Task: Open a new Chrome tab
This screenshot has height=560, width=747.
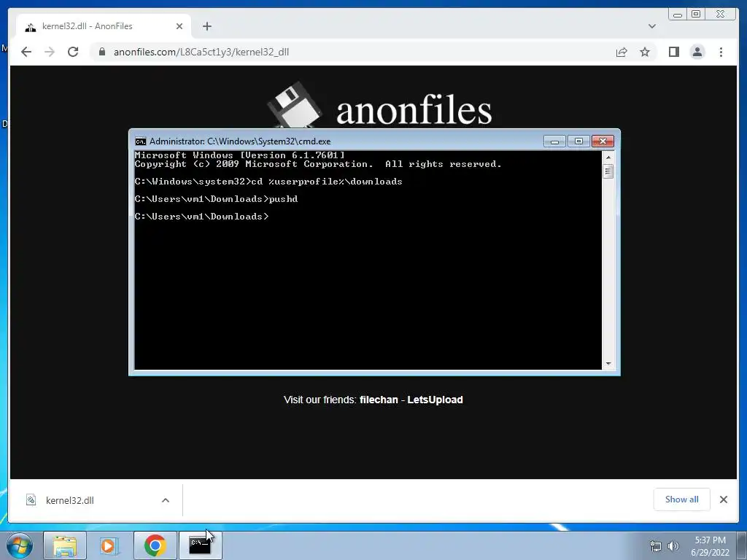Action: tap(206, 26)
